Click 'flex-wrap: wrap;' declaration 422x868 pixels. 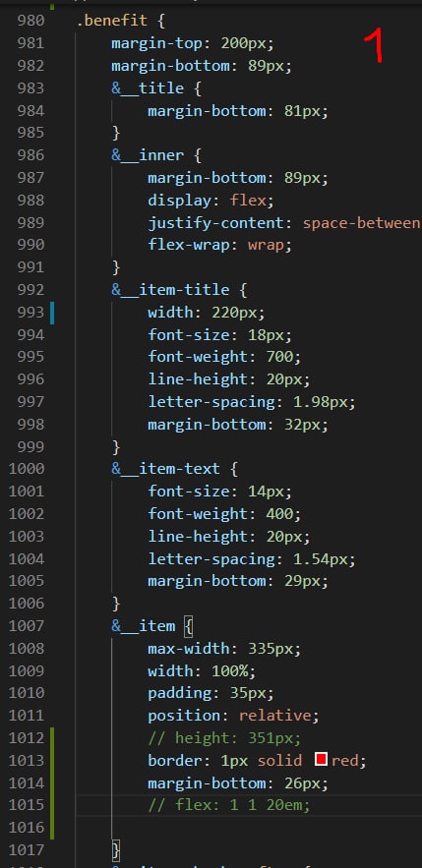pos(220,245)
